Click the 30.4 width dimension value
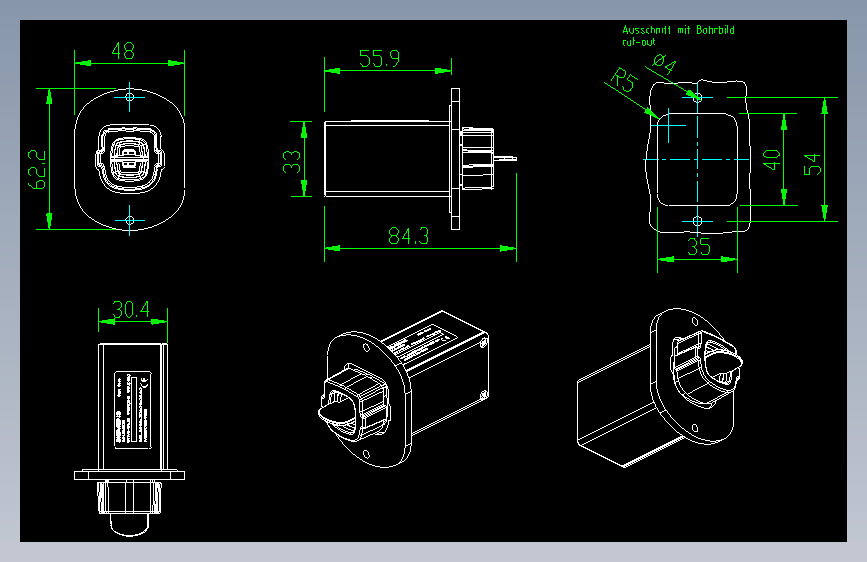Image resolution: width=867 pixels, height=562 pixels. point(131,310)
